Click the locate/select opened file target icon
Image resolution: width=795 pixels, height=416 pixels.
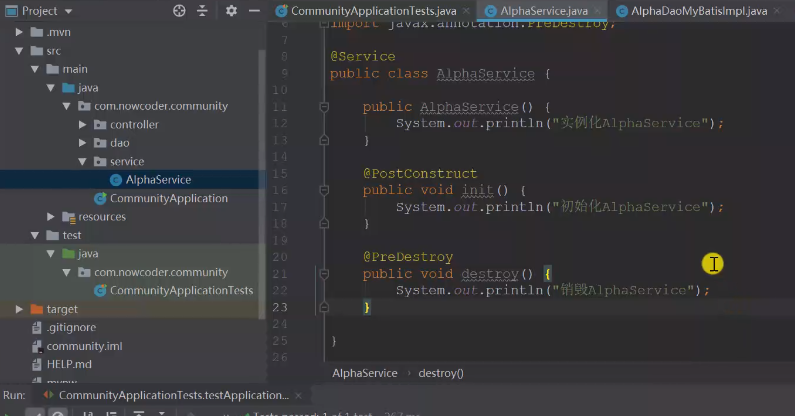179,11
